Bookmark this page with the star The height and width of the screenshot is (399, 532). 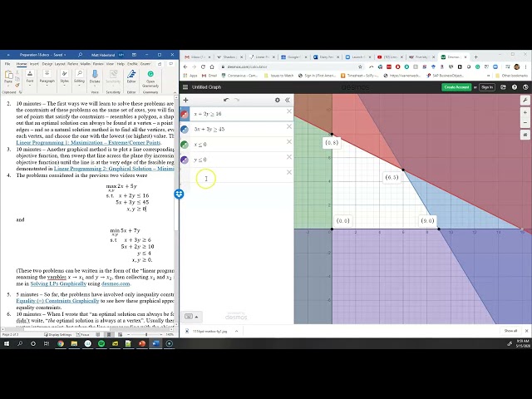pos(360,66)
